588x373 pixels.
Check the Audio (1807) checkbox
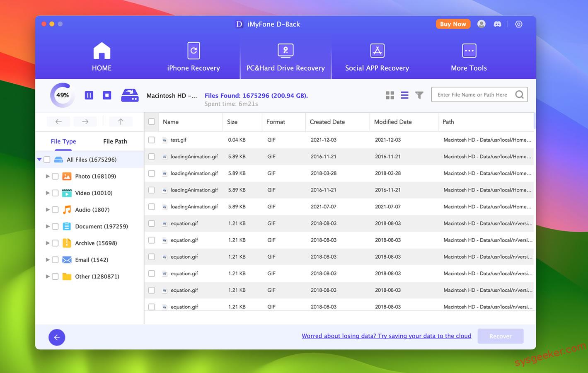pos(55,210)
